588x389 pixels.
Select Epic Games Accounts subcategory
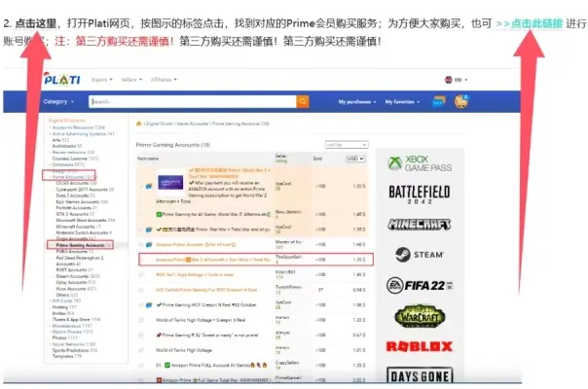pos(82,201)
